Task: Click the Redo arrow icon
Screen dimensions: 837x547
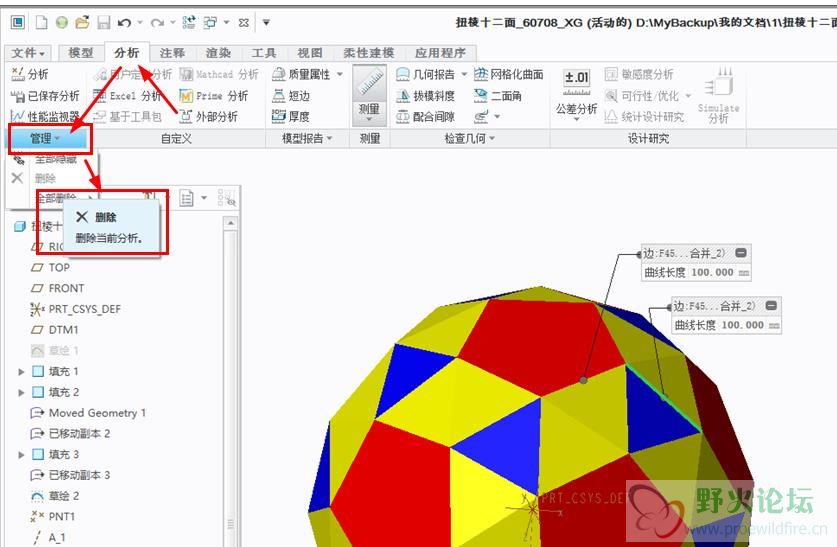Action: click(x=157, y=22)
